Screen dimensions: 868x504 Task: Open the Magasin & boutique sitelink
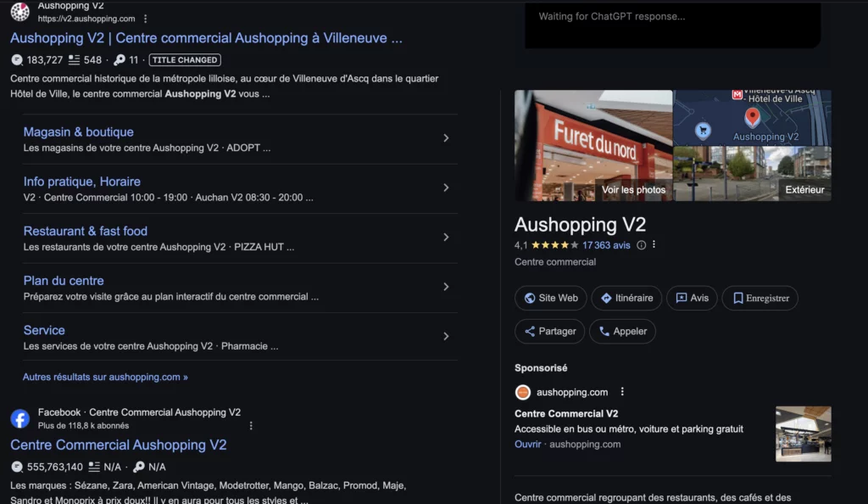(x=79, y=132)
